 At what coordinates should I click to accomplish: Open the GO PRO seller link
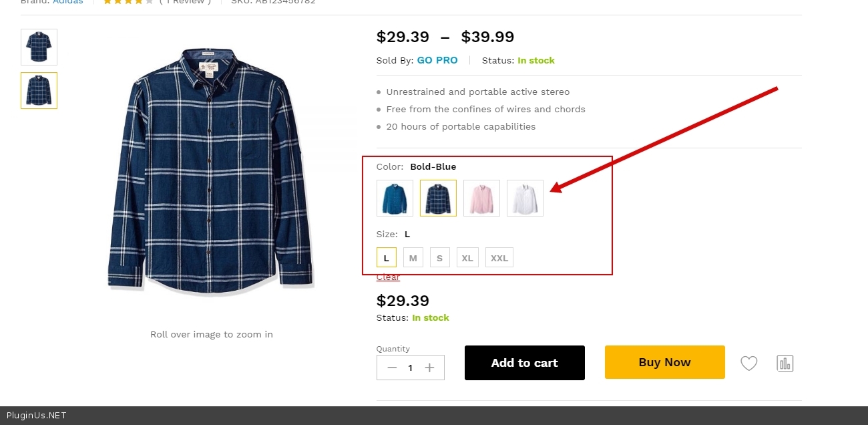pyautogui.click(x=437, y=60)
